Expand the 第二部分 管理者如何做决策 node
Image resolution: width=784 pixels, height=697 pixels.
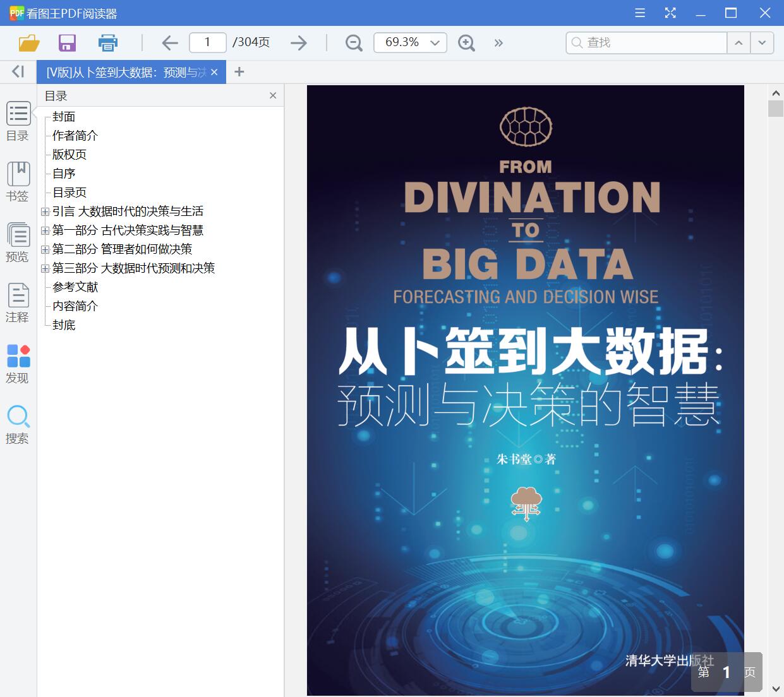pos(45,250)
